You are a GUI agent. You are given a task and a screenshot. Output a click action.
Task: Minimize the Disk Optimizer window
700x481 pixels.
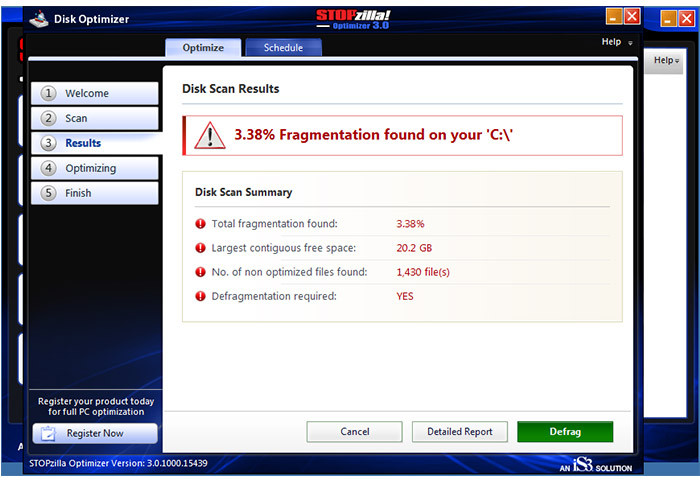click(x=614, y=17)
